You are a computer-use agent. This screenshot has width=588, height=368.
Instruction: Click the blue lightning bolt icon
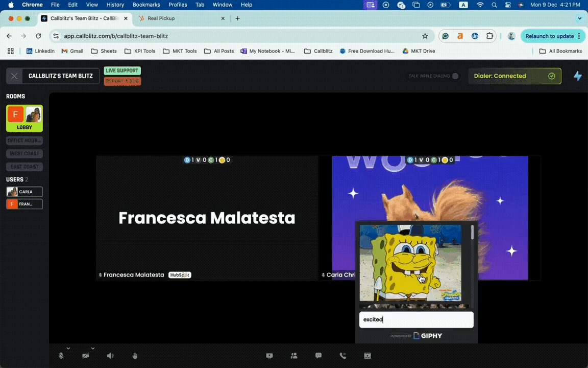coord(578,76)
